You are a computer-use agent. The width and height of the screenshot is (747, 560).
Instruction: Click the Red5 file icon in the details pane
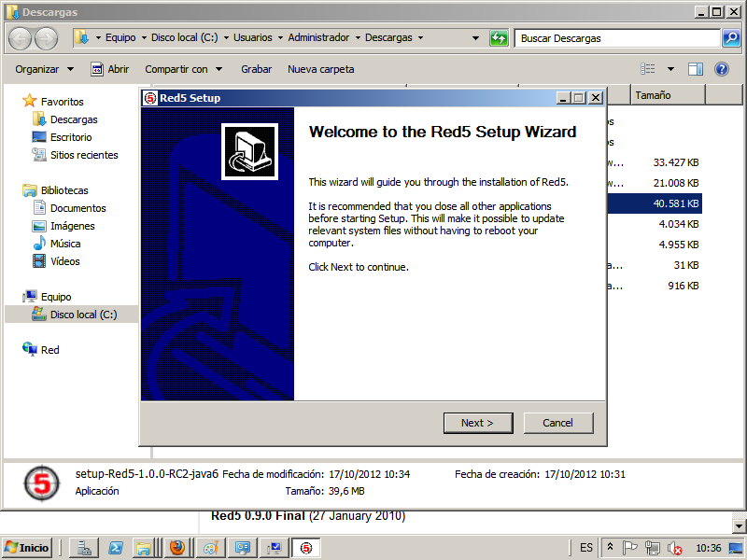pos(42,483)
